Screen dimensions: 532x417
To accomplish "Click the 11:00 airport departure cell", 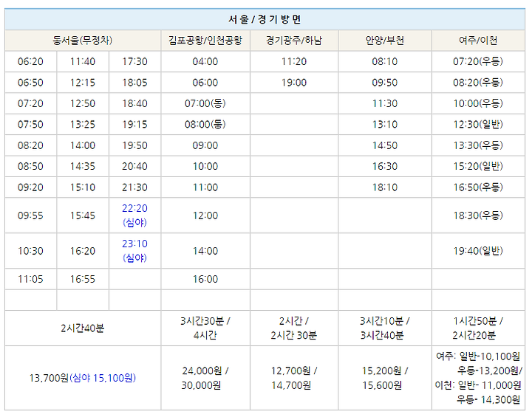I will (205, 187).
